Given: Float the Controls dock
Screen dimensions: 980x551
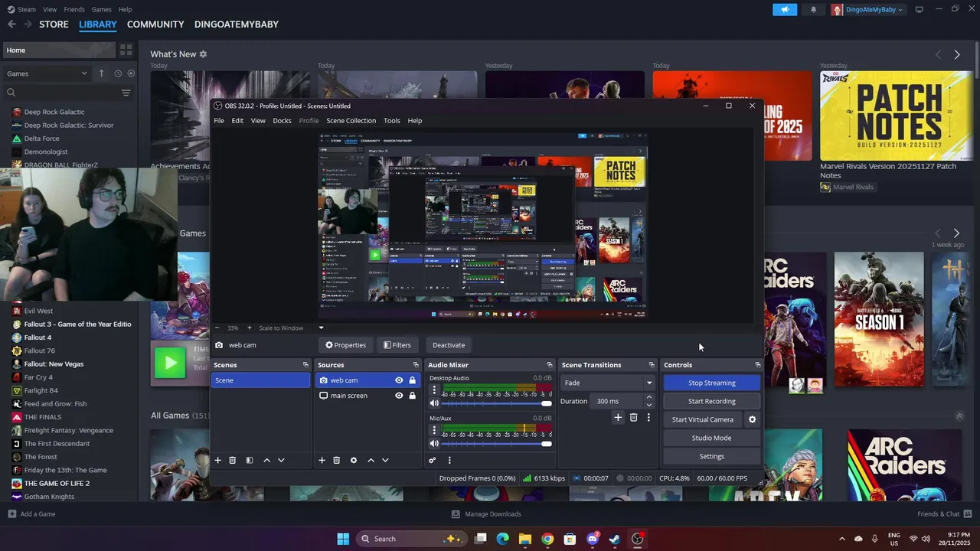Looking at the screenshot, I should (x=758, y=365).
